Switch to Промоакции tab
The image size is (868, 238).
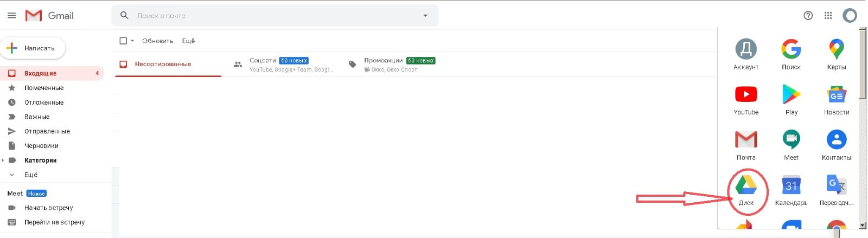pyautogui.click(x=399, y=64)
